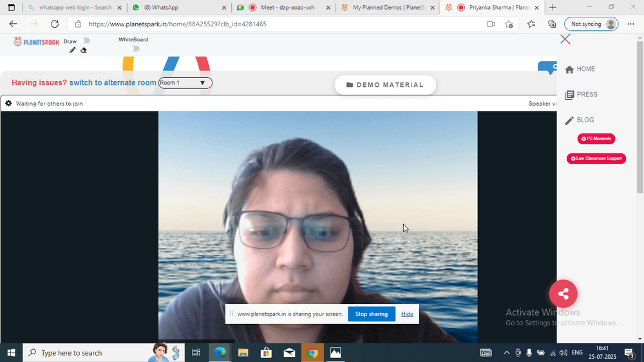Click the ENG language indicator
The height and width of the screenshot is (362, 644).
coord(577,352)
